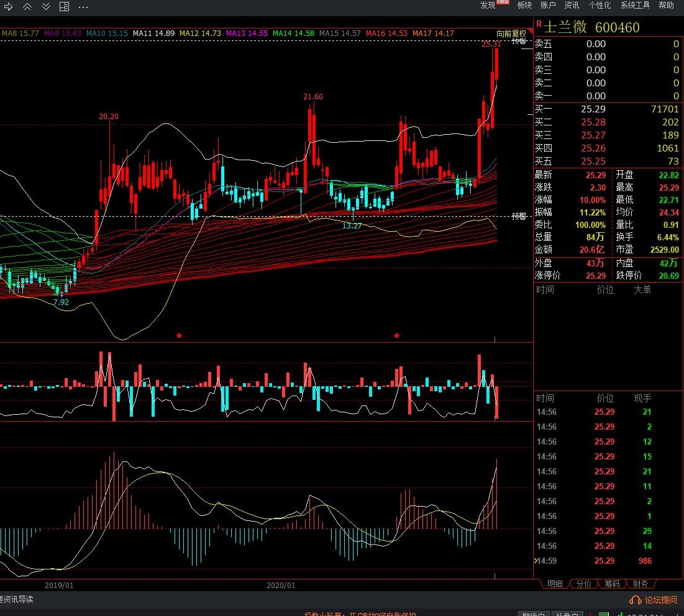Click the forward arrow icon in top toolbar
684x616 pixels.
click(x=8, y=7)
